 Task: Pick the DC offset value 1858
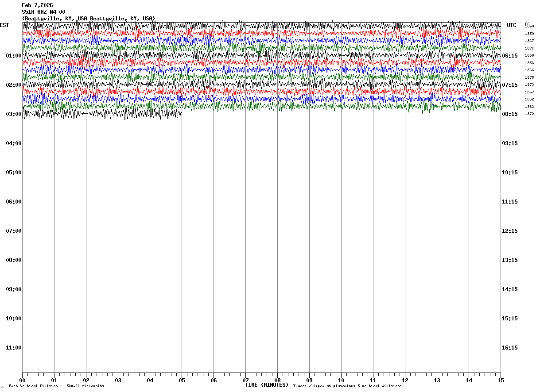point(529,56)
